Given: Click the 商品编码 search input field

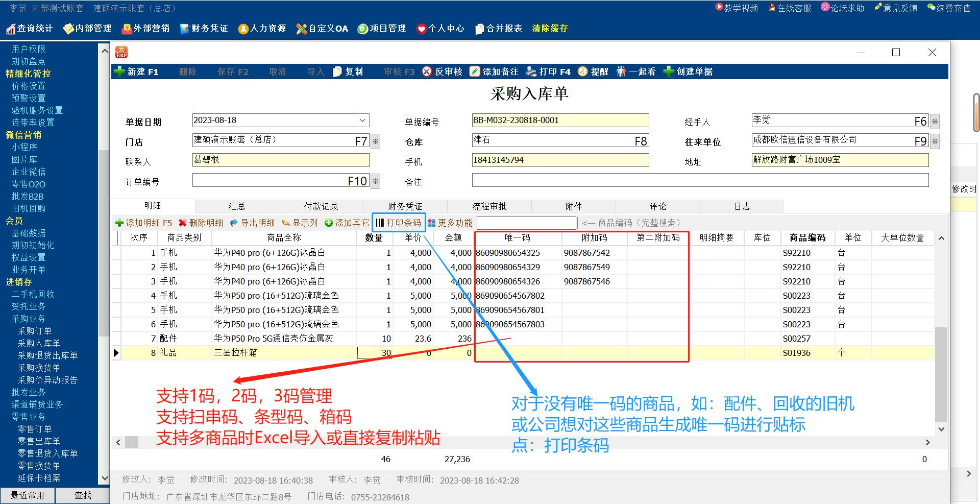Looking at the screenshot, I should pyautogui.click(x=526, y=223).
